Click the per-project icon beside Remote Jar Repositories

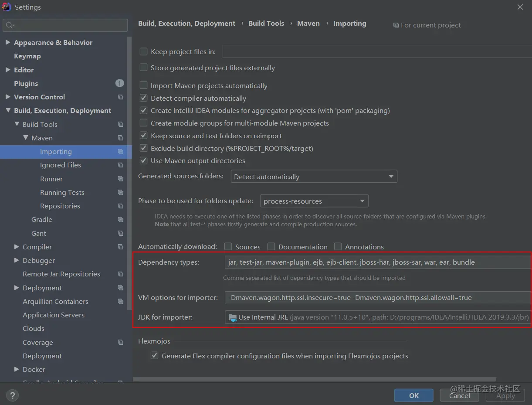[x=120, y=274]
